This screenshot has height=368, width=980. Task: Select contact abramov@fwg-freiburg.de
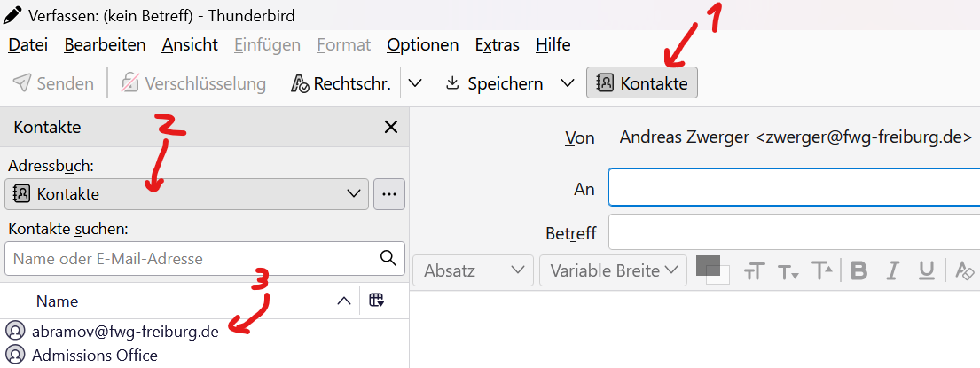[x=124, y=333]
